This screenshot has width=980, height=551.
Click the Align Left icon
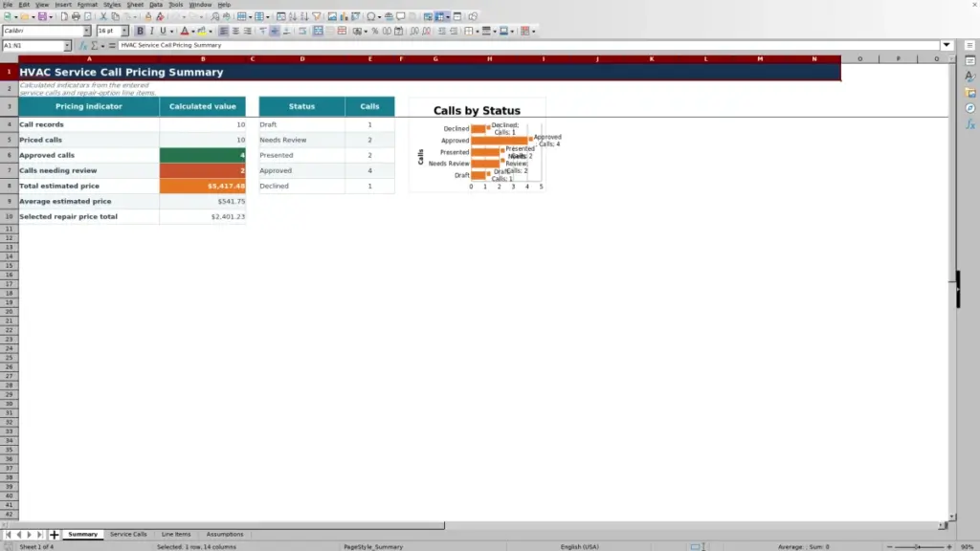224,32
